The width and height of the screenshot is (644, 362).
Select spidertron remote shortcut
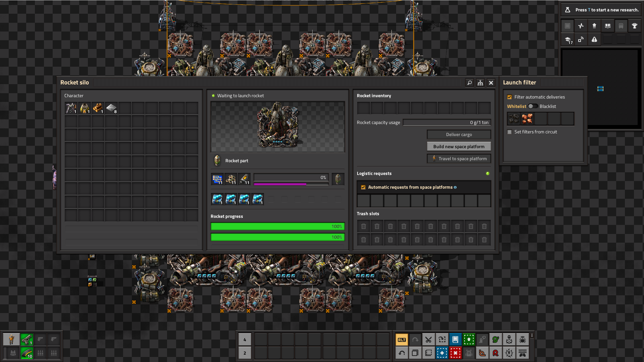[523, 340]
